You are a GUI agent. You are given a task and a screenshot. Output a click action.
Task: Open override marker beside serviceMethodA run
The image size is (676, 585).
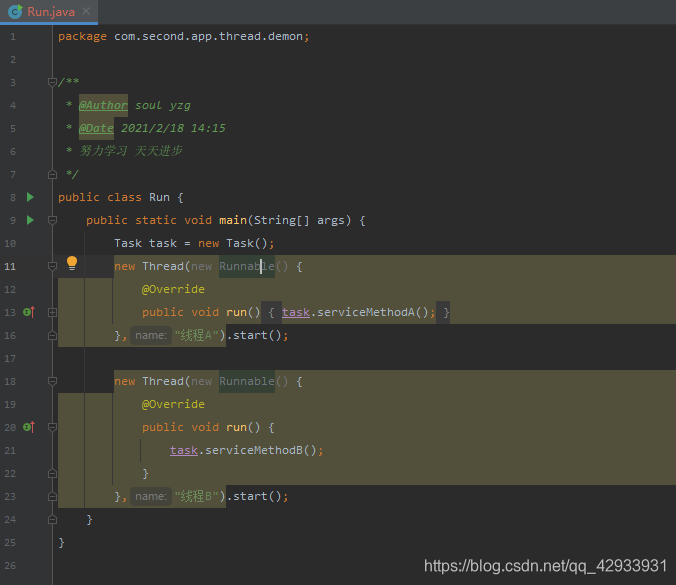point(29,312)
